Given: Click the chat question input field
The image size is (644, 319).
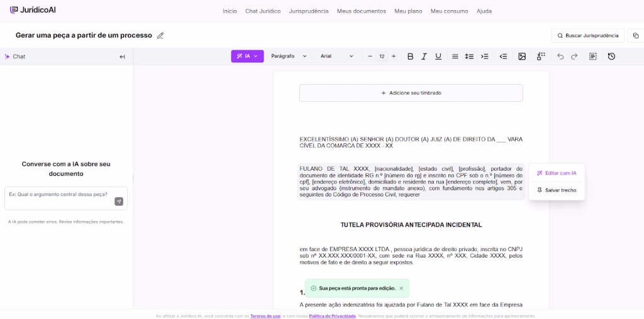Looking at the screenshot, I should click(66, 198).
